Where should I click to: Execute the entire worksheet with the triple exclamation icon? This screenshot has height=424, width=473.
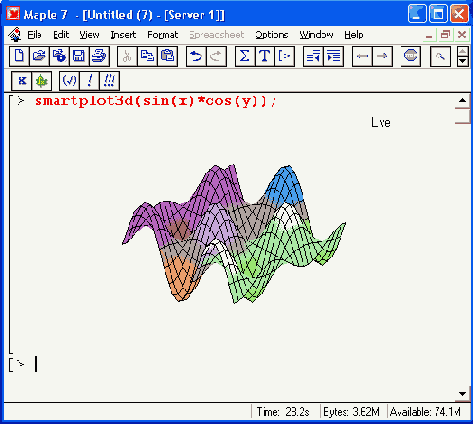click(x=109, y=81)
